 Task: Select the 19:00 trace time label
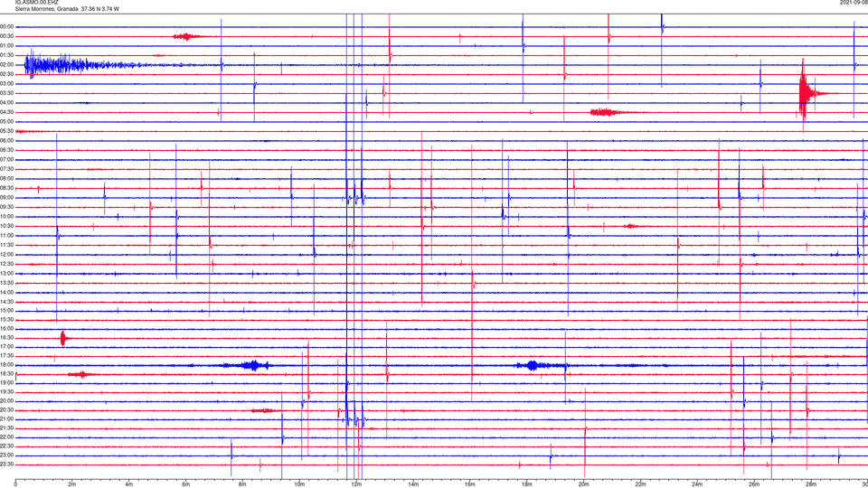[x=7, y=383]
